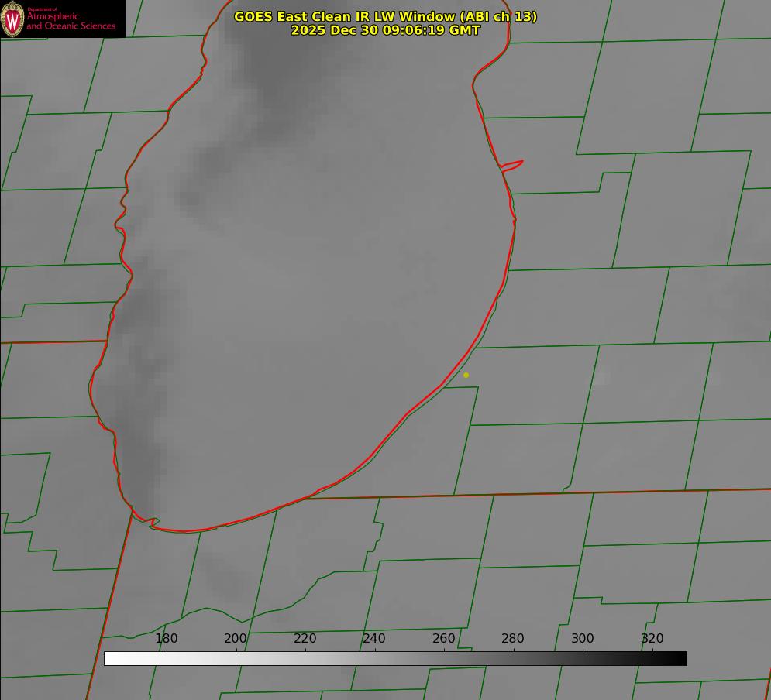
Task: Click the 'Atmospheric and Oceanic Sciences' text
Action: pos(71,21)
